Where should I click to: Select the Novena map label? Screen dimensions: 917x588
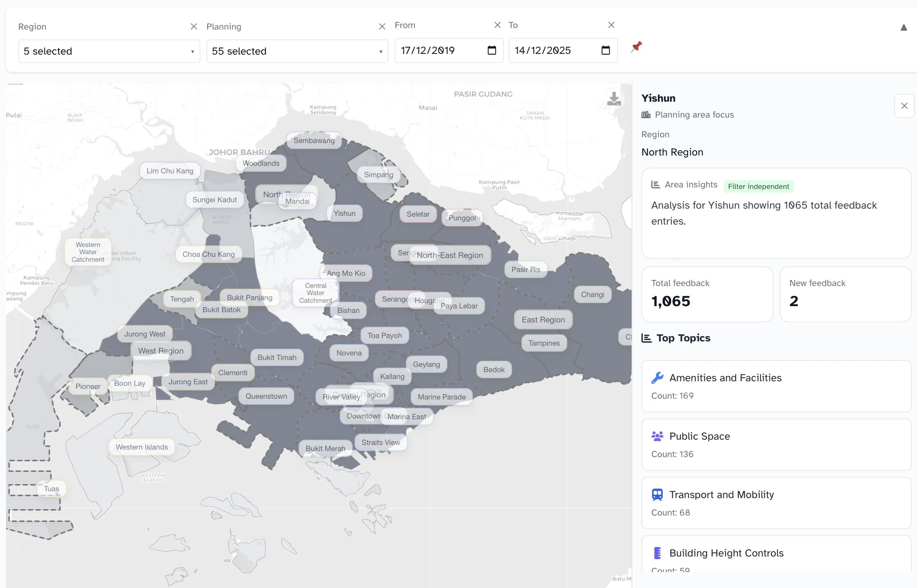point(349,353)
